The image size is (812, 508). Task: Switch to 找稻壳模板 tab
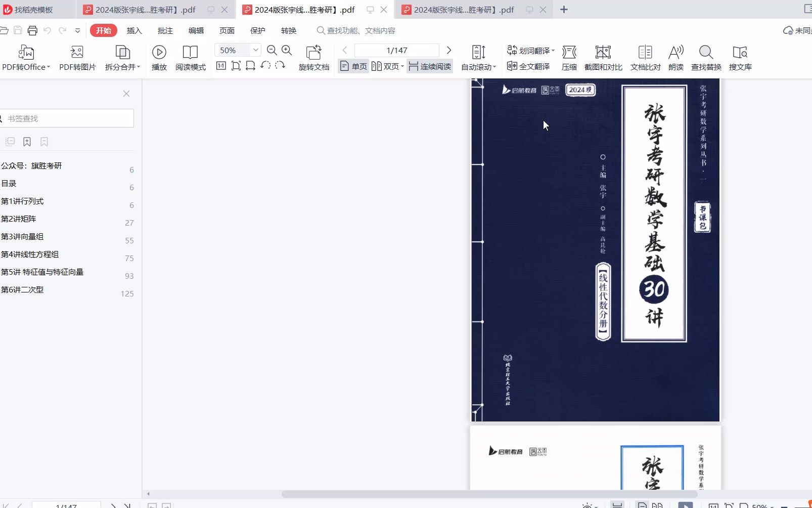coord(33,10)
